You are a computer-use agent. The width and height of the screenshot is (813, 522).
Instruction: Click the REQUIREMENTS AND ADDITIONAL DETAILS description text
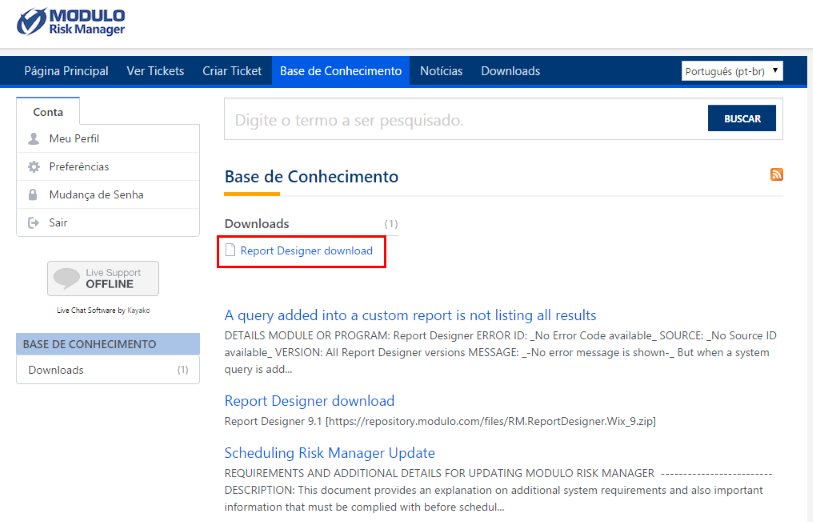(498, 490)
